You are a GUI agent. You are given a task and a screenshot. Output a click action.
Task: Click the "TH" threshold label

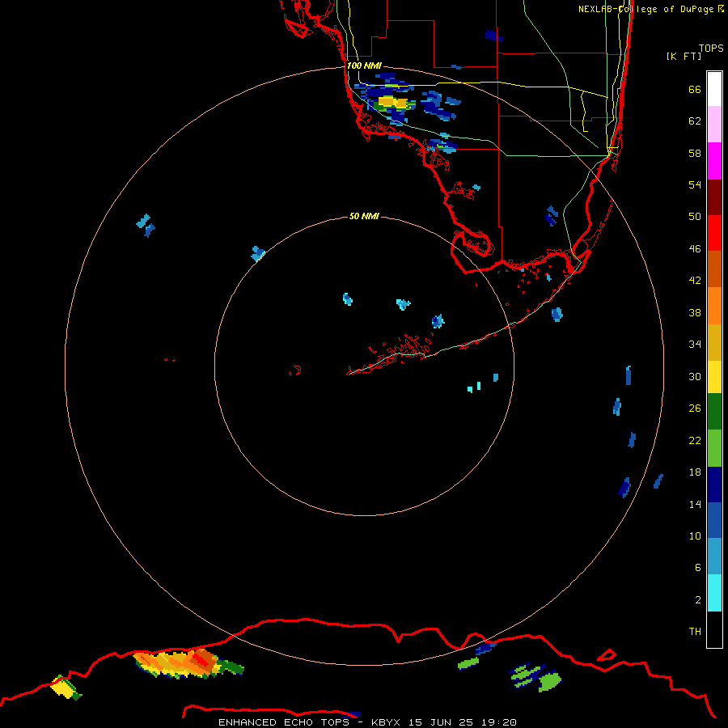pyautogui.click(x=695, y=632)
